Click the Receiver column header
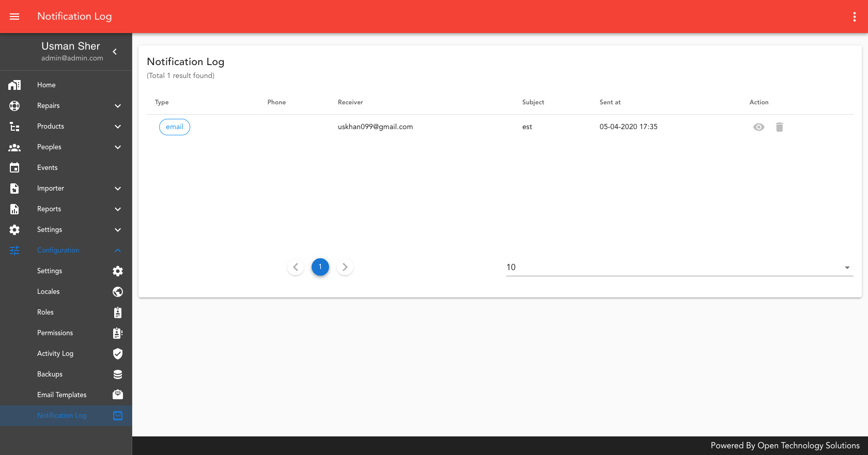The image size is (868, 455). [350, 102]
